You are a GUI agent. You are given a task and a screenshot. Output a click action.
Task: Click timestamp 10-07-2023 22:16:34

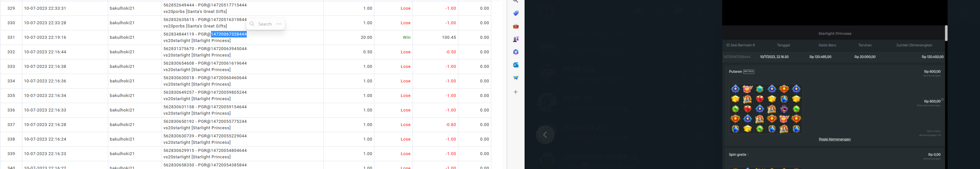click(x=45, y=96)
